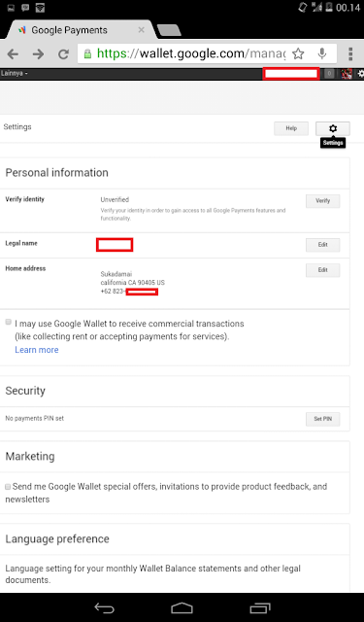
Task: Check the Google Wallet special offers checkbox
Action: [x=8, y=486]
